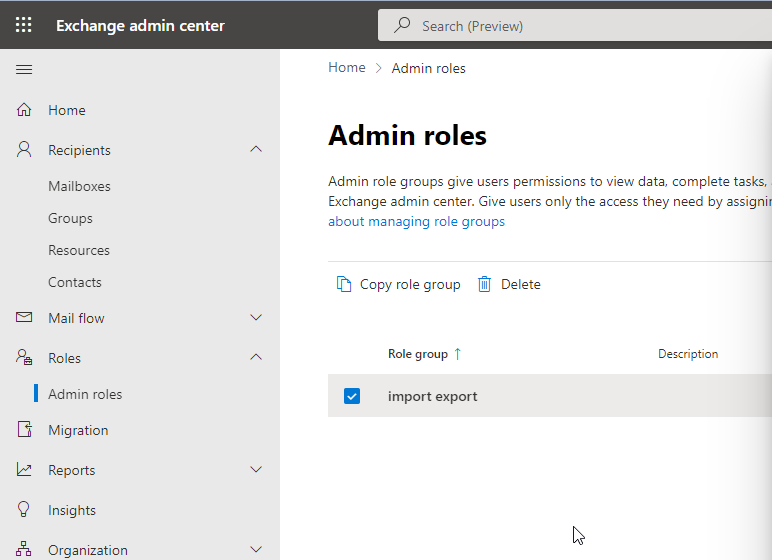The image size is (772, 560).
Task: Click the Mail flow envelope icon
Action: click(x=25, y=318)
